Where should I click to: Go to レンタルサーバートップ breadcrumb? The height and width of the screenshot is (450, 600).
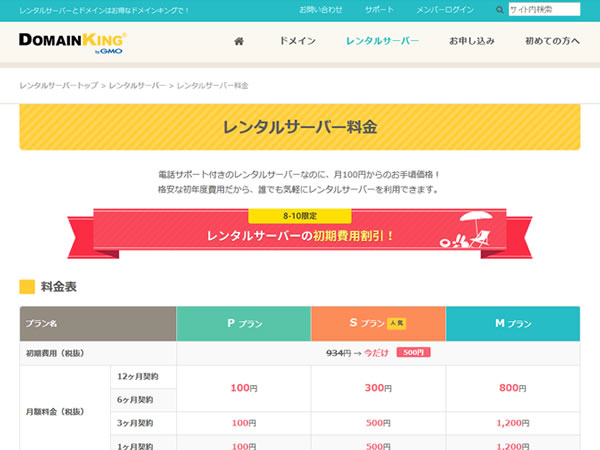point(59,85)
